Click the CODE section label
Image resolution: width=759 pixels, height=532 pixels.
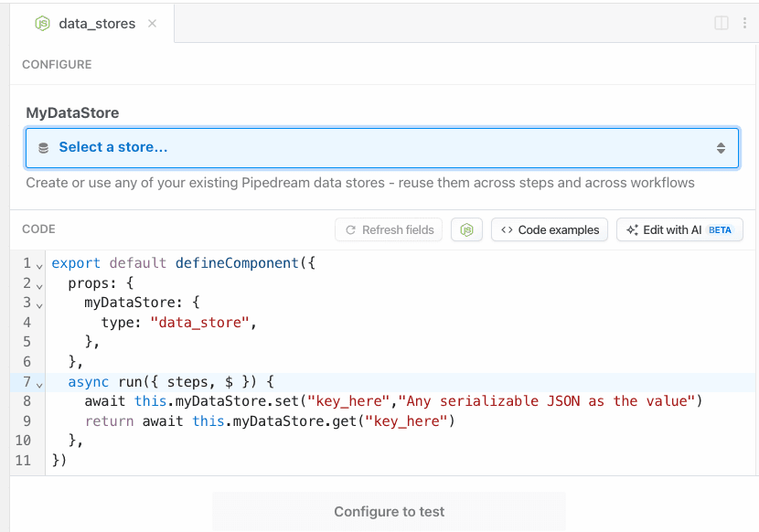[38, 229]
